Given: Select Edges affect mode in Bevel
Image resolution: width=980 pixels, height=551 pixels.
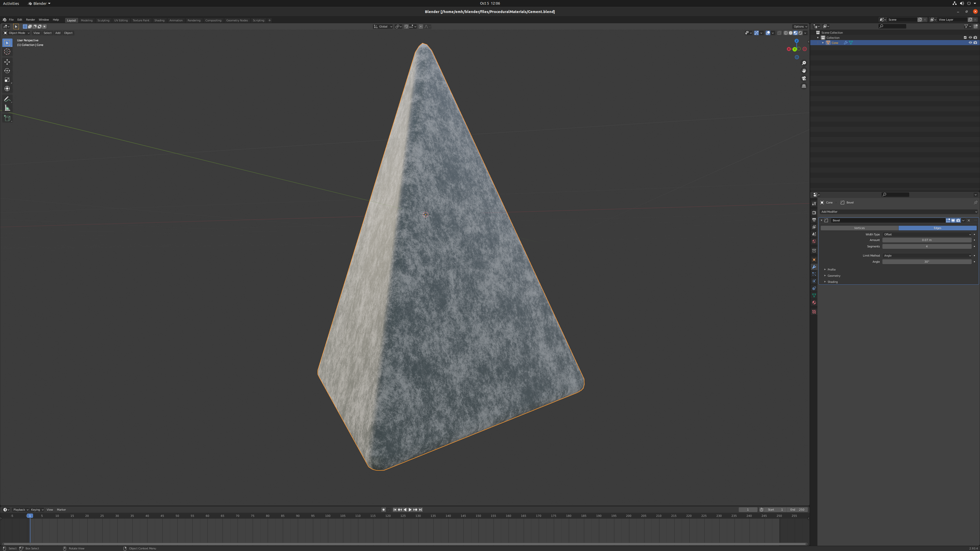Looking at the screenshot, I should pyautogui.click(x=937, y=228).
